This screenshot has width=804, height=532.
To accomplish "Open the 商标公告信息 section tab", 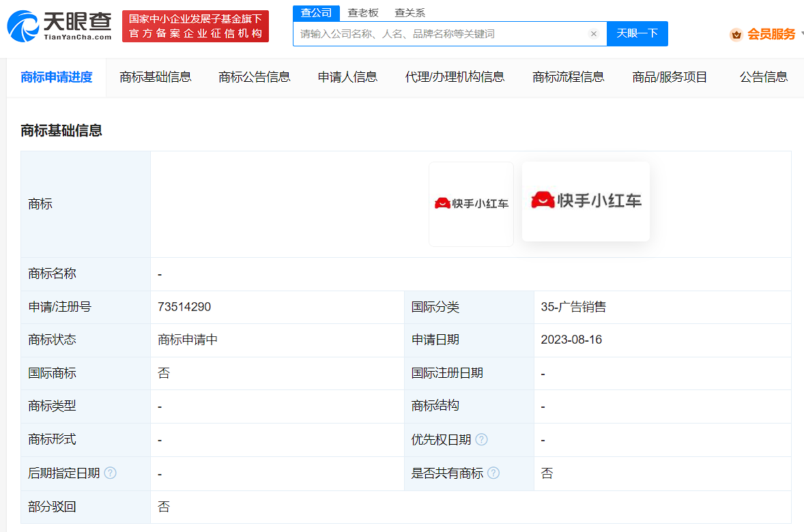I will 254,77.
